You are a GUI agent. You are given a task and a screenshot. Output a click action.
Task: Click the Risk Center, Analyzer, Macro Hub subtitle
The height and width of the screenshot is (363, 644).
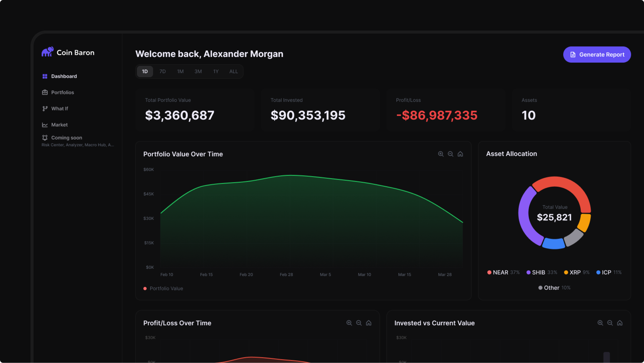tap(78, 145)
